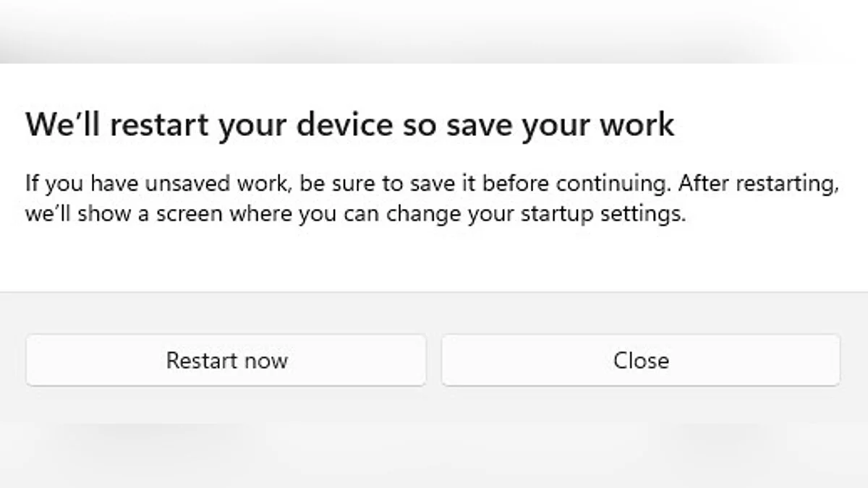Click the word "We'll" starting the heading
868x488 pixels.
tap(57, 124)
